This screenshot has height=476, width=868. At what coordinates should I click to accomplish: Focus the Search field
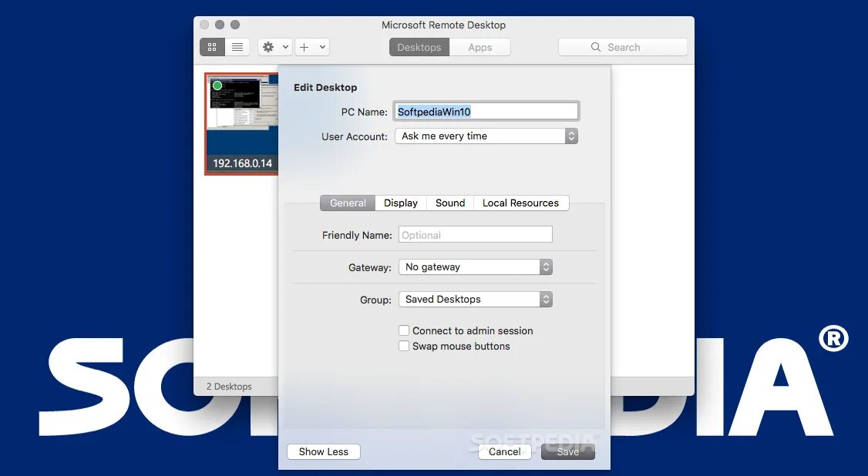(623, 47)
